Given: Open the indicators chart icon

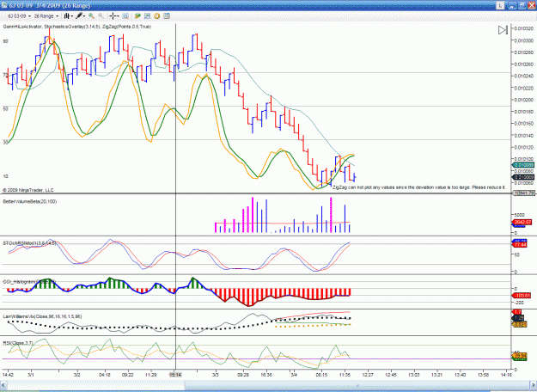Looking at the screenshot, I should [147, 15].
